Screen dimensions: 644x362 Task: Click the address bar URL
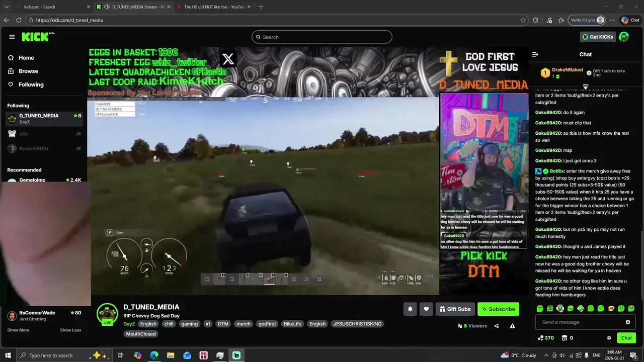(69, 20)
